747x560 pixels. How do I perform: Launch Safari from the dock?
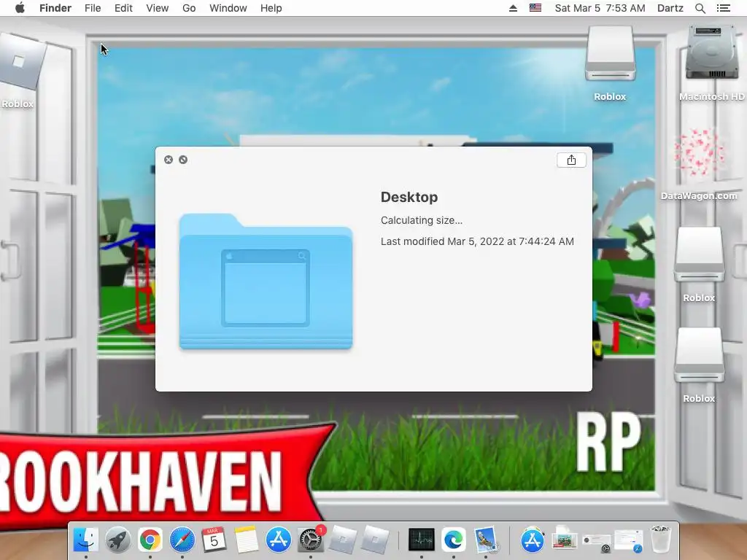[182, 540]
